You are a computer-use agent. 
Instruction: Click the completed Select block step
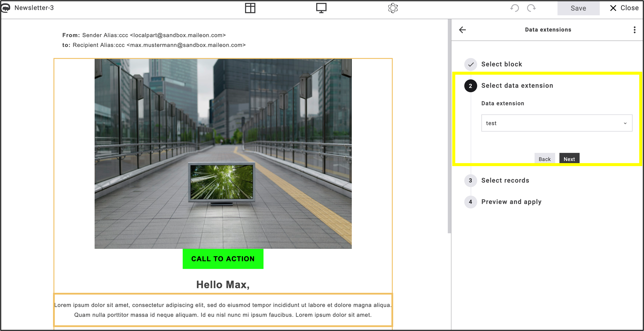(502, 64)
